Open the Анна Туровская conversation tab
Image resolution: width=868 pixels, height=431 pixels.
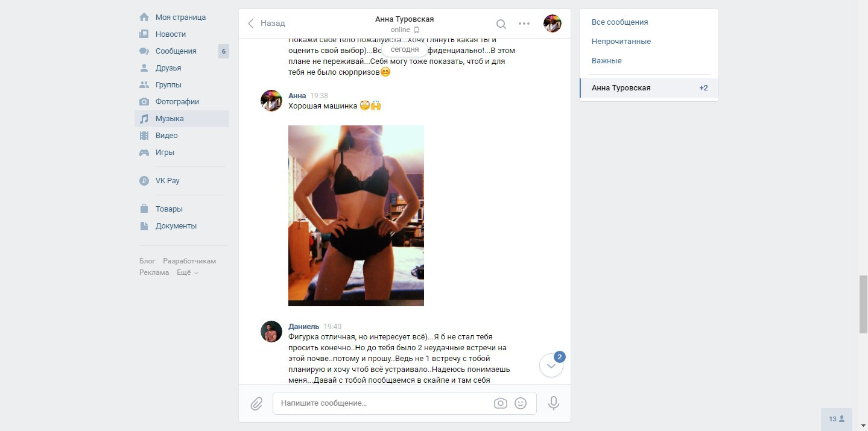[649, 88]
